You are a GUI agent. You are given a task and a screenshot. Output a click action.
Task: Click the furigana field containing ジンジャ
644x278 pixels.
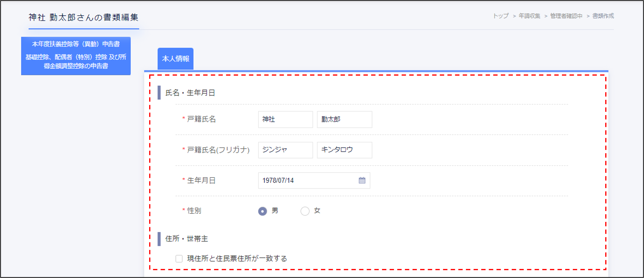(285, 150)
